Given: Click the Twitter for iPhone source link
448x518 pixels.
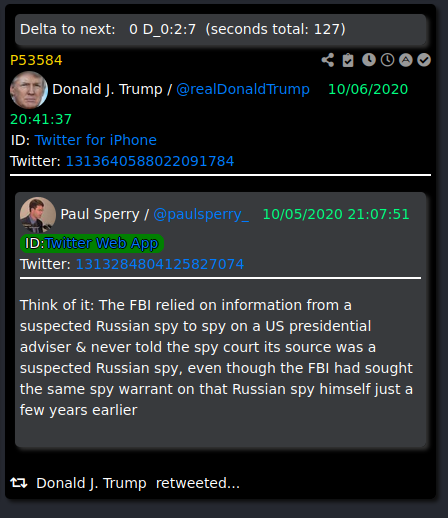Looking at the screenshot, I should click(96, 140).
